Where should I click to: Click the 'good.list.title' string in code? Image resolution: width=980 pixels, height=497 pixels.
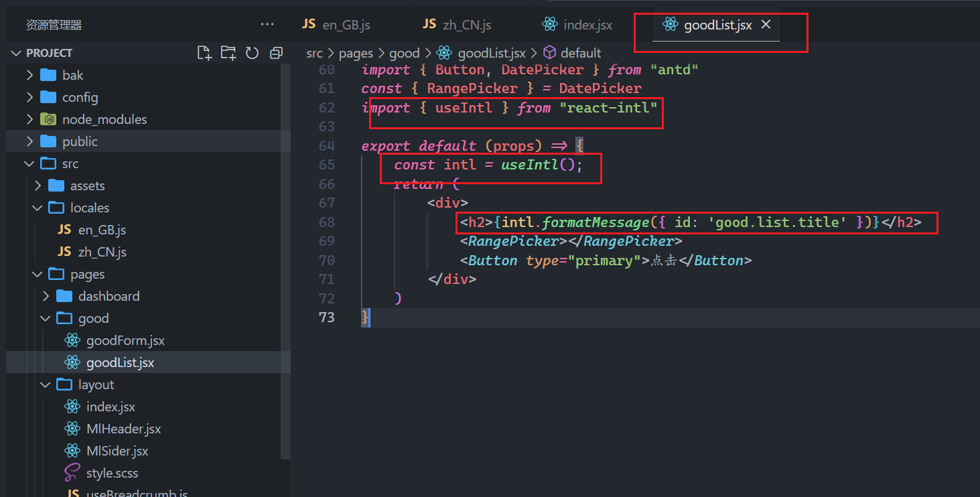pos(777,222)
